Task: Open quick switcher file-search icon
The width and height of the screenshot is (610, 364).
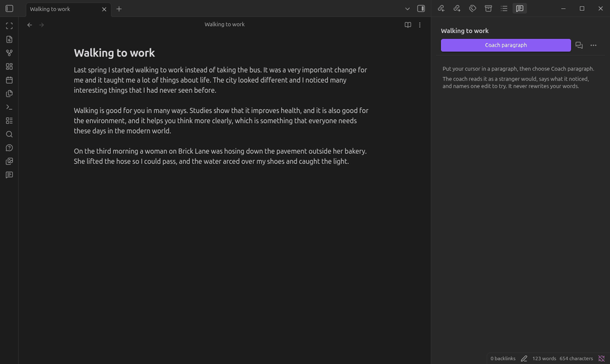Action: coord(10,39)
